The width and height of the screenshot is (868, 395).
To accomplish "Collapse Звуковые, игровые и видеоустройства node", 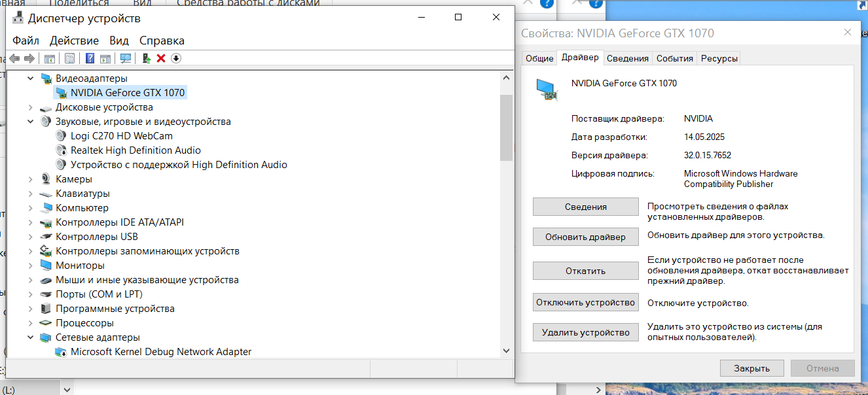I will tap(31, 122).
